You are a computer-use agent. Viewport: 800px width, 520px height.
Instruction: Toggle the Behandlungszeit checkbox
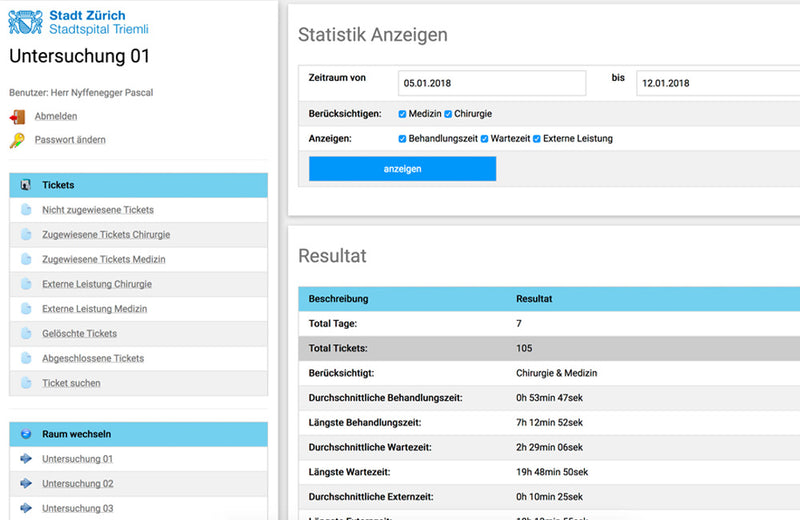[x=402, y=139]
